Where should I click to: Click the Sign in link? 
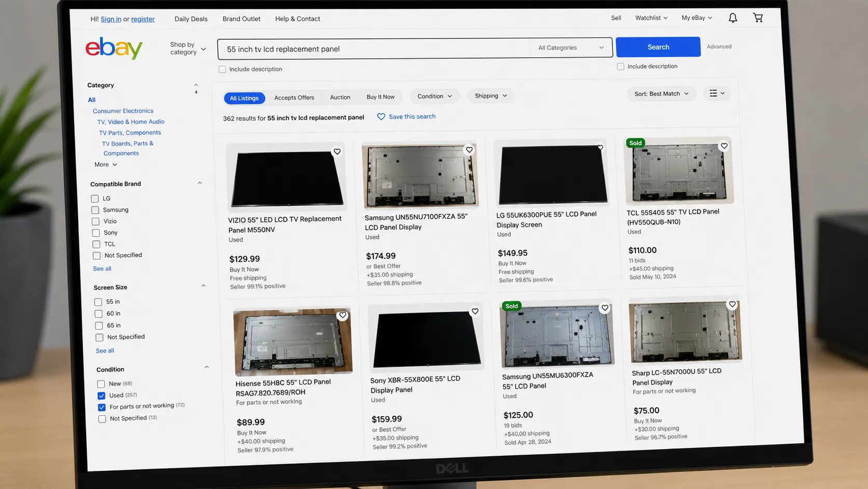(x=111, y=19)
